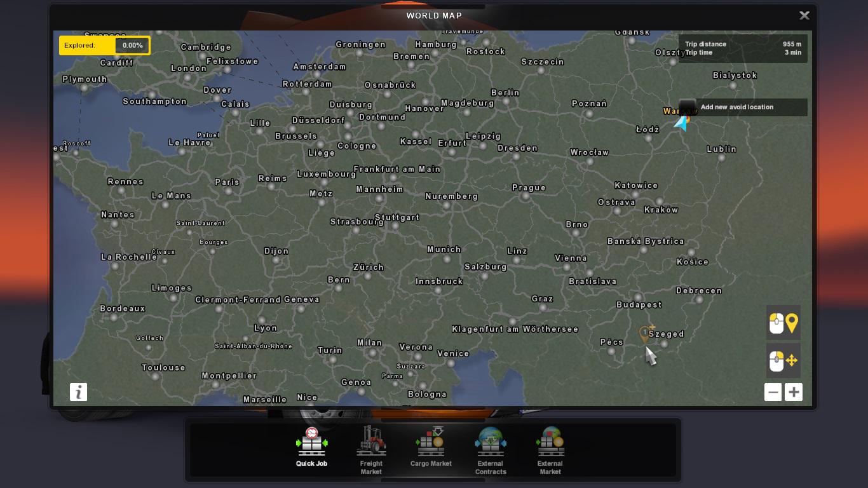
Task: Select the map pan mouse tool
Action: [x=783, y=361]
